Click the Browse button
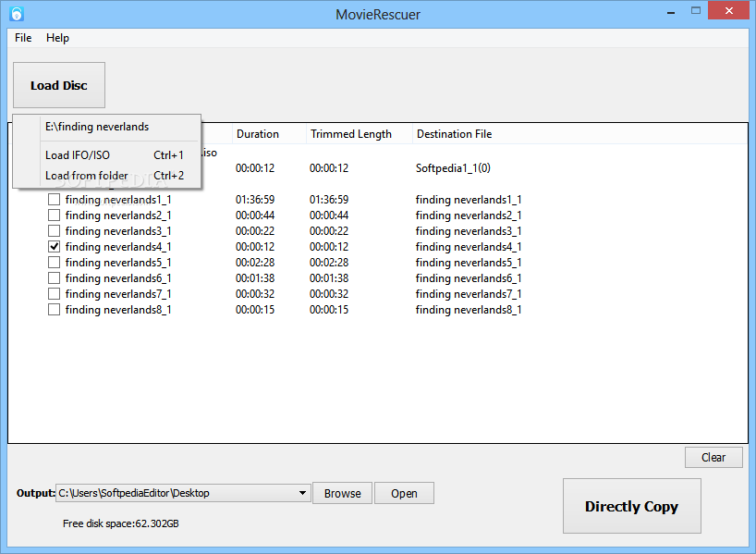Image resolution: width=756 pixels, height=554 pixels. click(x=342, y=493)
